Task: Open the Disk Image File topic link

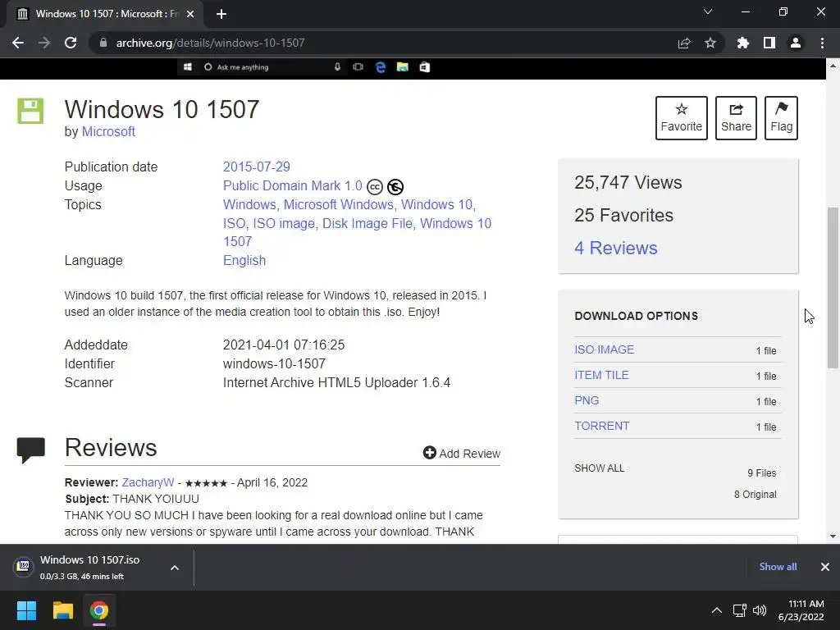Action: (367, 223)
